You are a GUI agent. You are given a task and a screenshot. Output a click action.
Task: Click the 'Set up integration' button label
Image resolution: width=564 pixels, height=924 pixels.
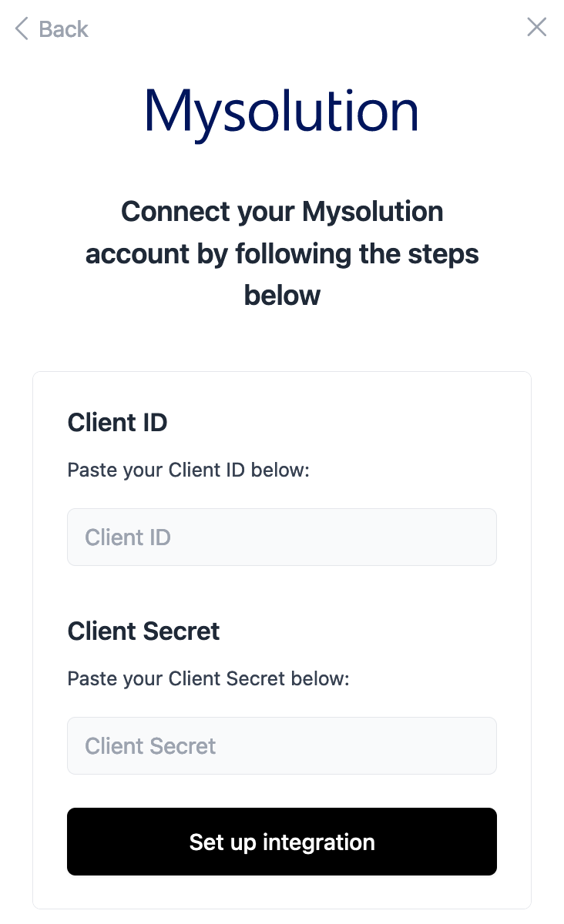point(282,842)
